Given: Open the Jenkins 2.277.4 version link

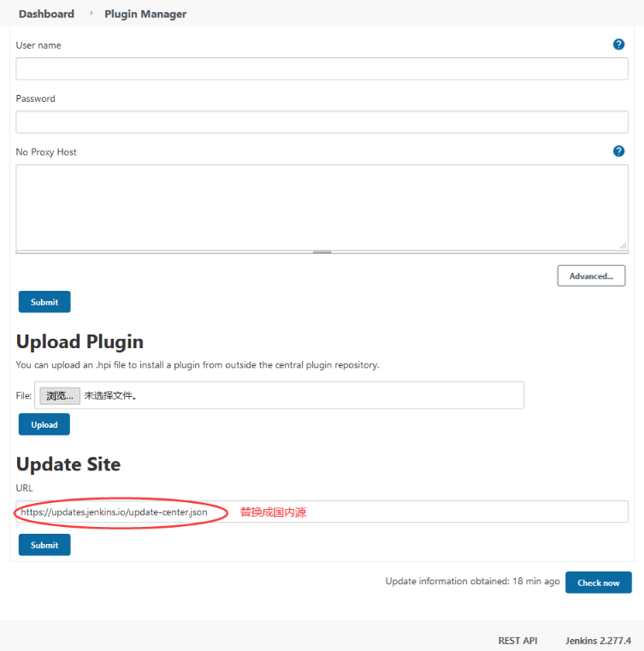Looking at the screenshot, I should [598, 641].
